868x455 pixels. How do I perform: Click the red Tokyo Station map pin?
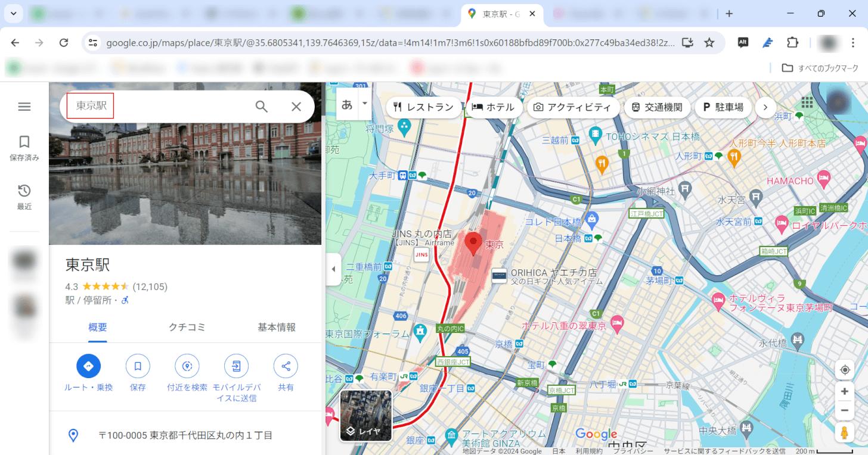[x=473, y=244]
